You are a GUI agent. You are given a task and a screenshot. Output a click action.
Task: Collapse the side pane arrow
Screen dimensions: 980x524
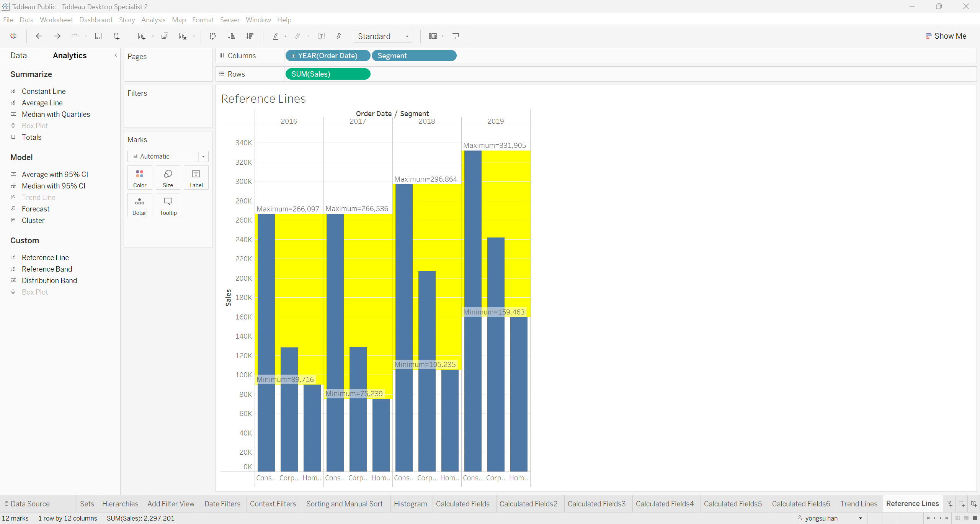pyautogui.click(x=116, y=56)
